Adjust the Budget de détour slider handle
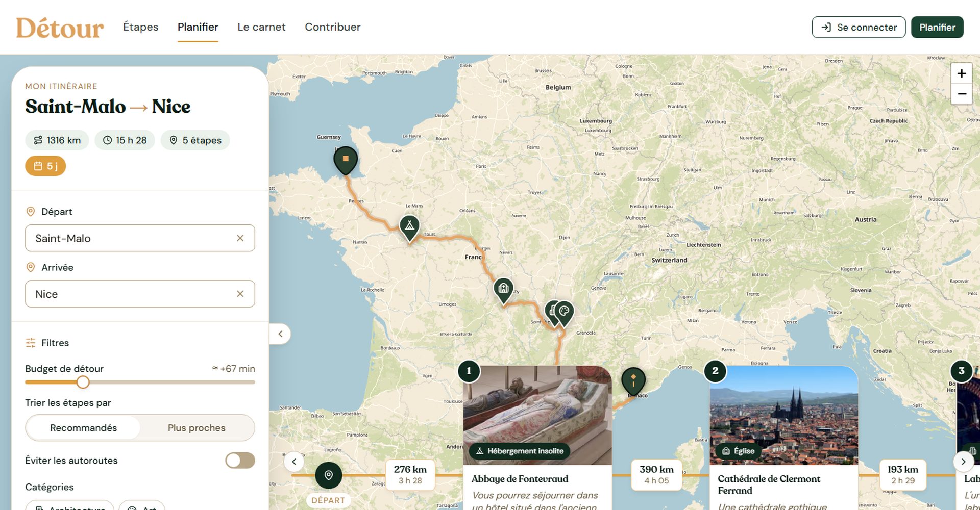The height and width of the screenshot is (510, 980). pyautogui.click(x=83, y=382)
